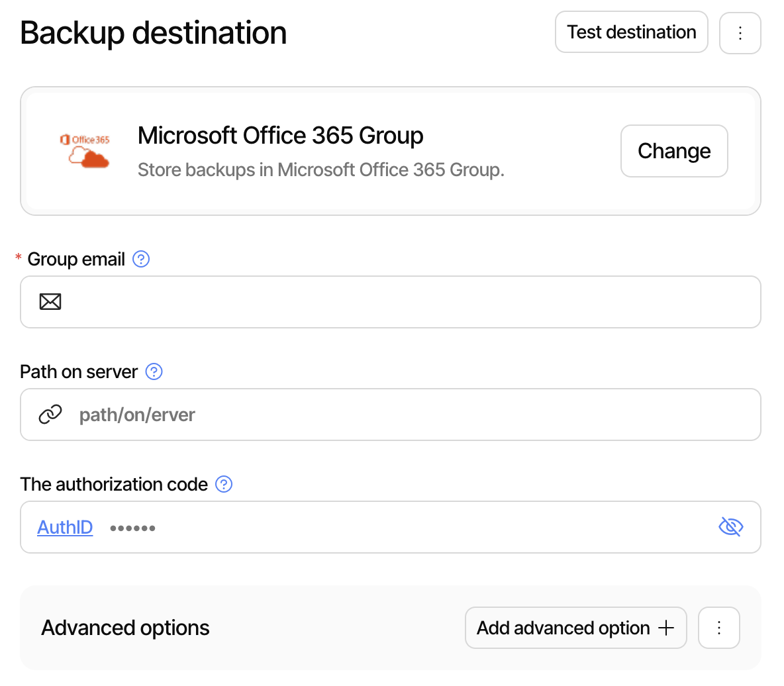
Task: Click the kebab menu beside Test destination
Action: pyautogui.click(x=740, y=32)
